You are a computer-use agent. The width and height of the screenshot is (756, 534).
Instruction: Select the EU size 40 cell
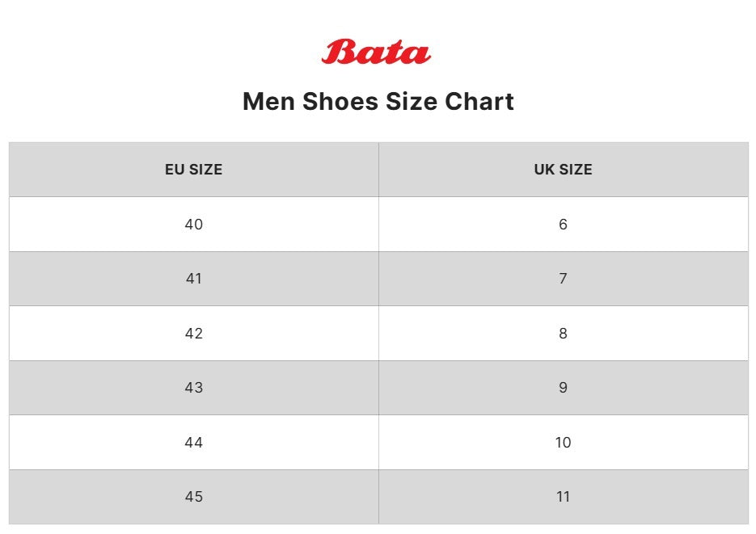194,225
